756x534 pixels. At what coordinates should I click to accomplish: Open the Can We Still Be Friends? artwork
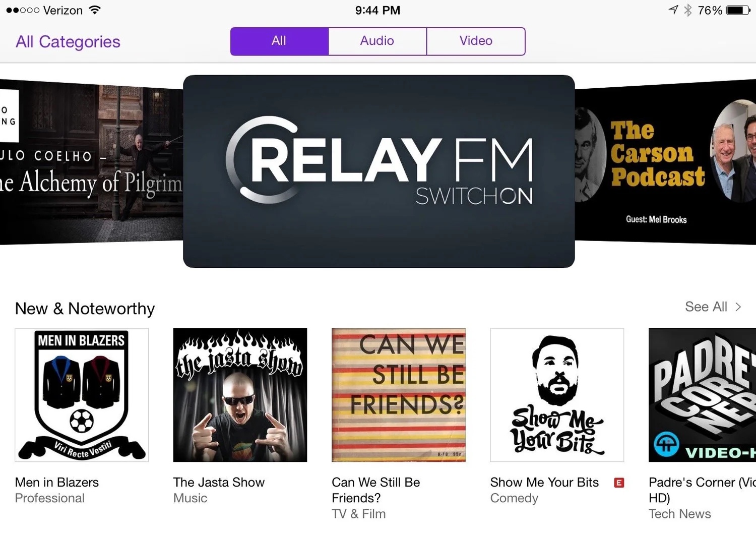[398, 394]
